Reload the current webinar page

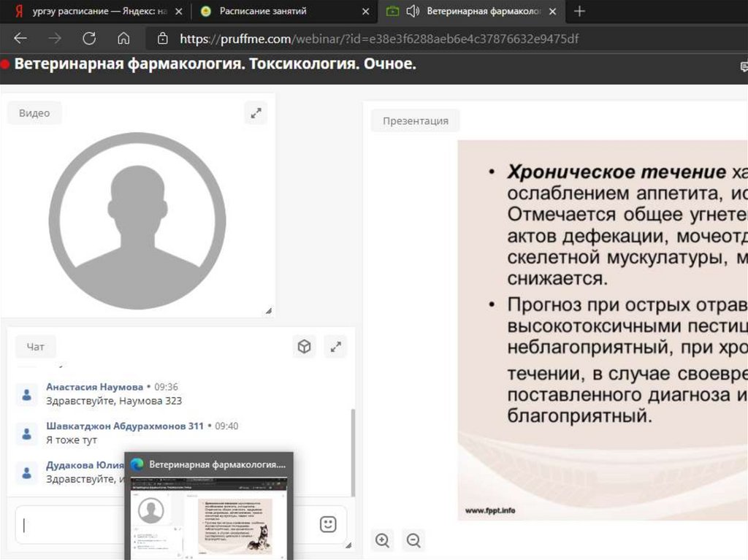point(89,39)
